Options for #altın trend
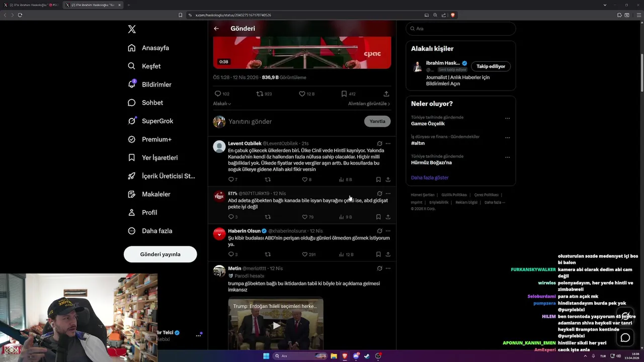This screenshot has height=362, width=644. point(507,137)
